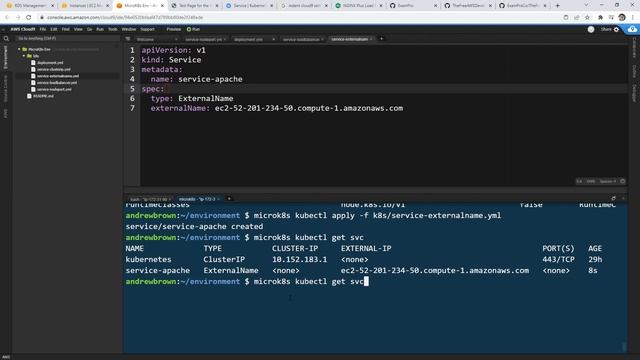
Task: Open the File menu
Action: point(43,29)
